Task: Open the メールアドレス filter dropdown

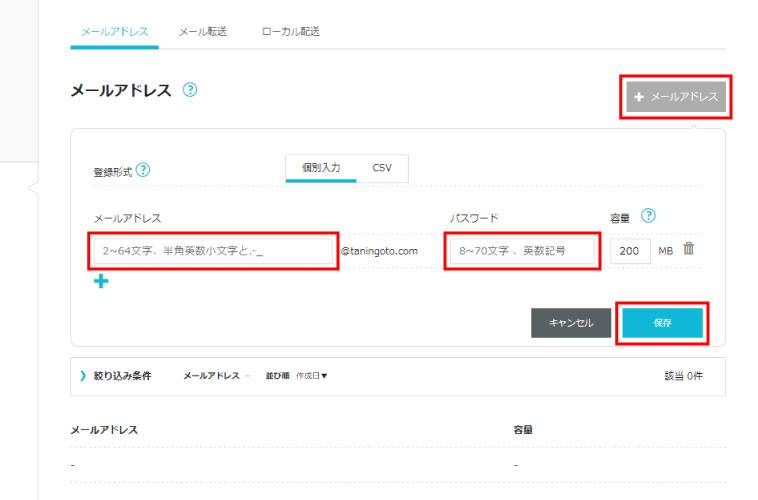Action: [215, 376]
